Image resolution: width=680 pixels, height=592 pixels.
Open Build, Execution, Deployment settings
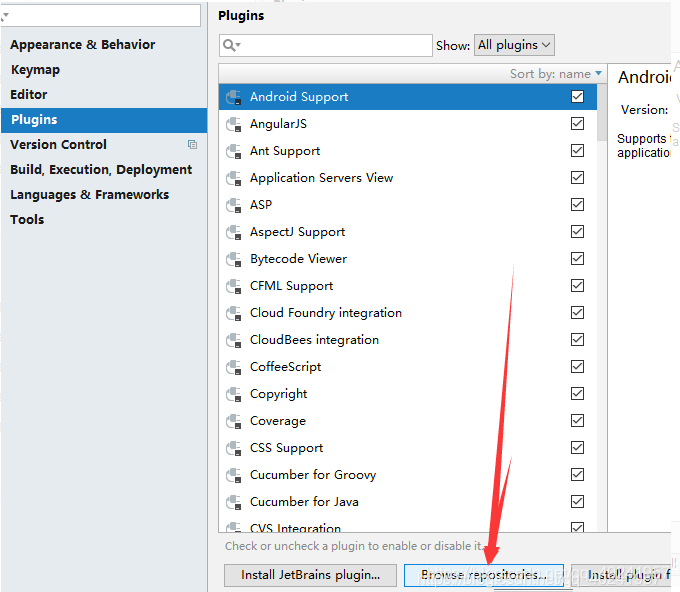tap(101, 170)
